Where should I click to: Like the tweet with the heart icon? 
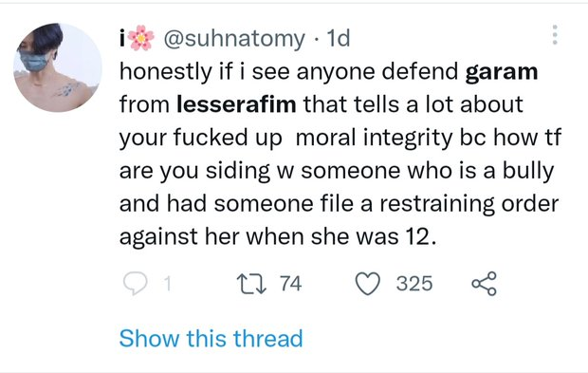tap(368, 284)
